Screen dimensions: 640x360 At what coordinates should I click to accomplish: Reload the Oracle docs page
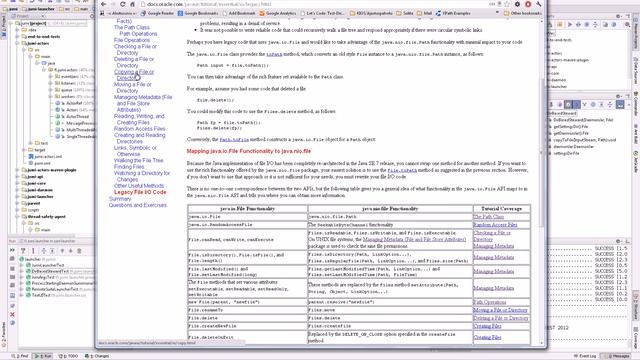pos(122,4)
